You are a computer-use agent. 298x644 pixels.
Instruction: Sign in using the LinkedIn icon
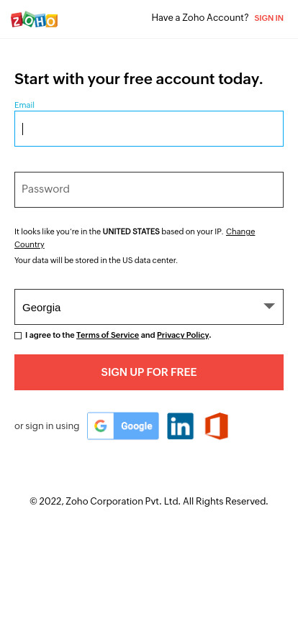pyautogui.click(x=180, y=426)
